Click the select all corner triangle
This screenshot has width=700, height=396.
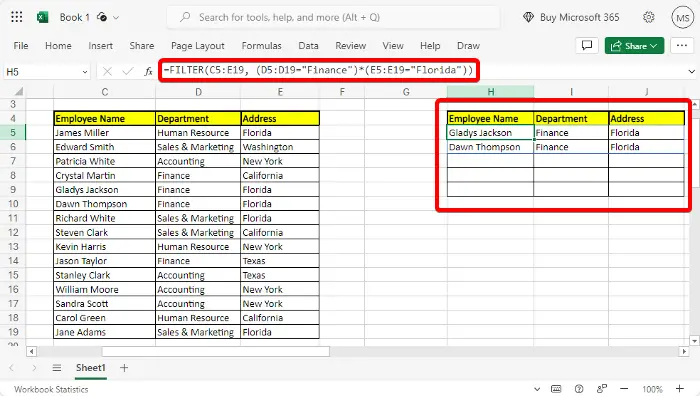pyautogui.click(x=18, y=92)
